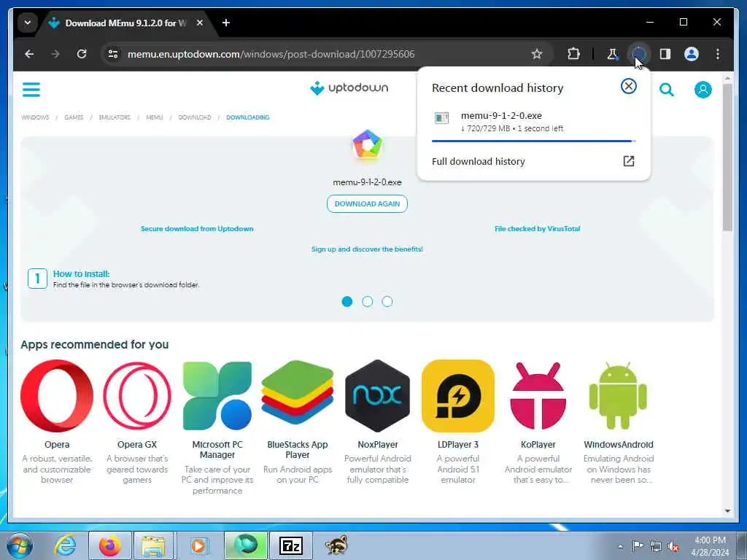The height and width of the screenshot is (560, 747).
Task: Close the Recent download history popup
Action: [628, 86]
